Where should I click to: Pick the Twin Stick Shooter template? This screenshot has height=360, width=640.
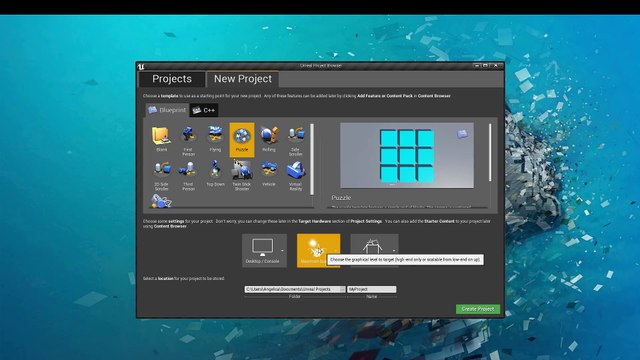coord(242,175)
